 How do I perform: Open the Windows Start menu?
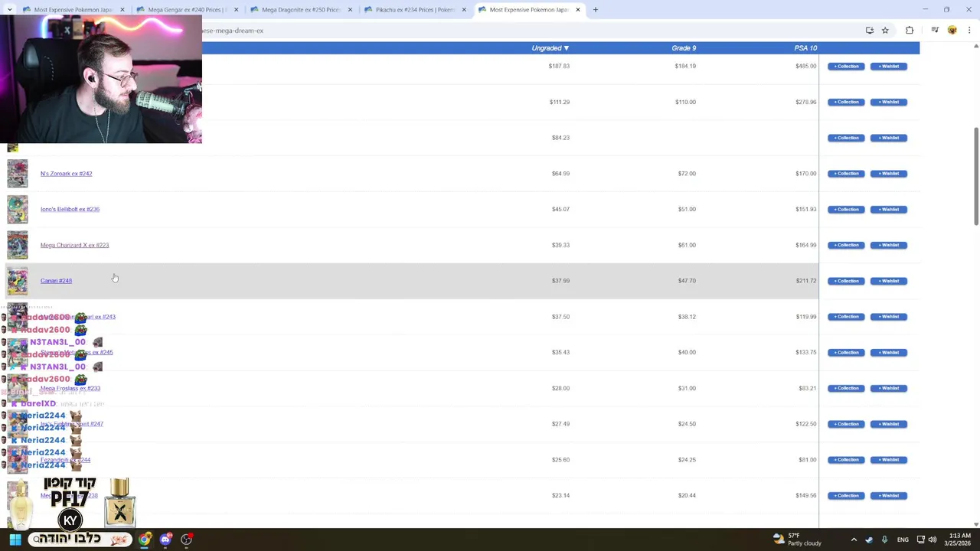tap(15, 540)
